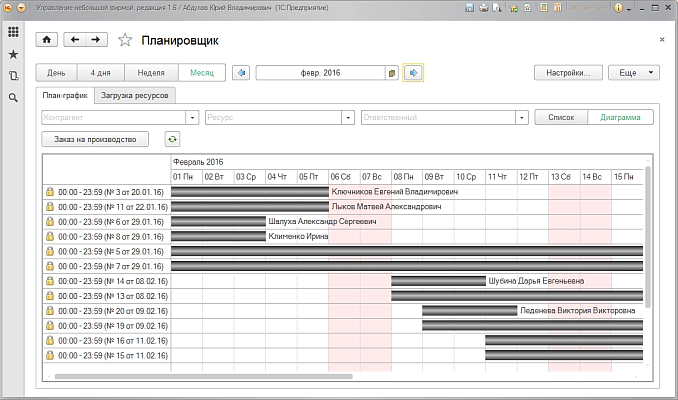The image size is (678, 400).
Task: Switch the view to Список
Action: click(x=561, y=117)
